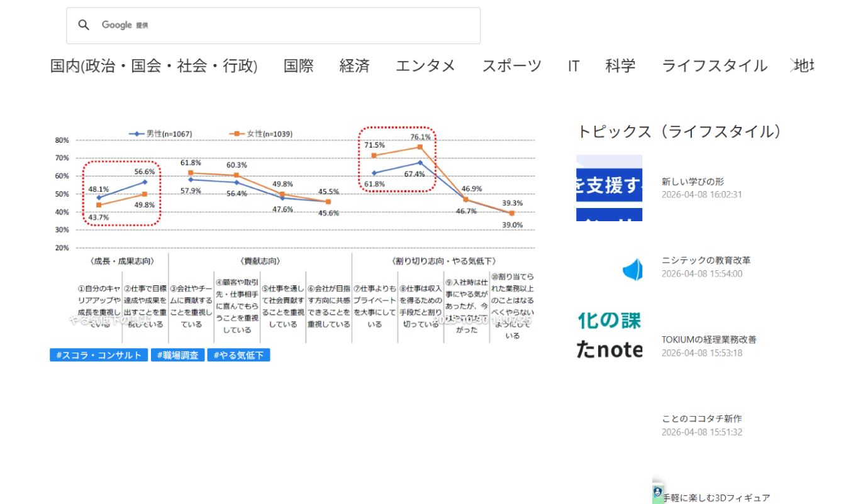Viewport: 841px width, 504px height.
Task: Click the magnifying glass search icon
Action: tap(84, 25)
